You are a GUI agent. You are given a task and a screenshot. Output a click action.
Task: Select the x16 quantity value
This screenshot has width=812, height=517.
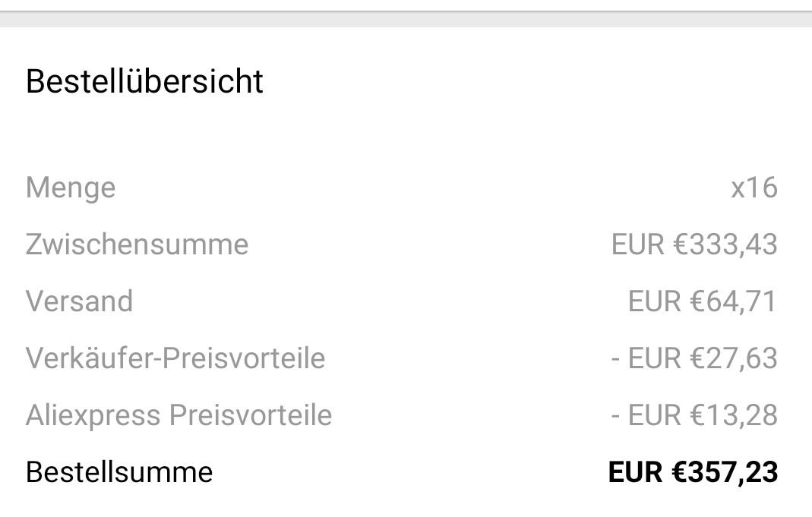[x=754, y=188]
